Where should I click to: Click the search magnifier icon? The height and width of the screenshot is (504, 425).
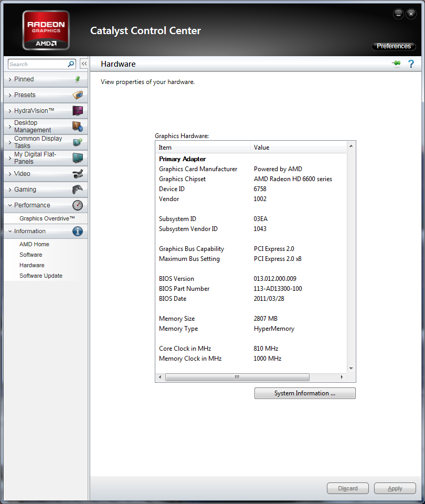71,64
